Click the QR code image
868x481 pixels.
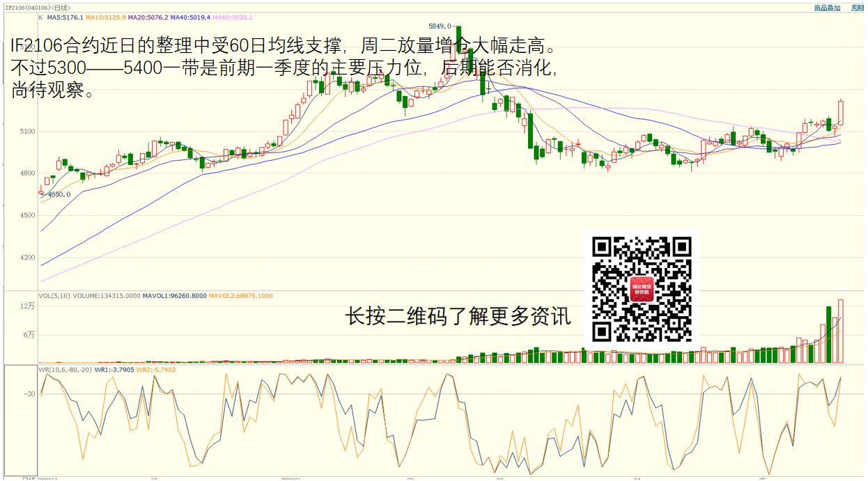[x=642, y=289]
